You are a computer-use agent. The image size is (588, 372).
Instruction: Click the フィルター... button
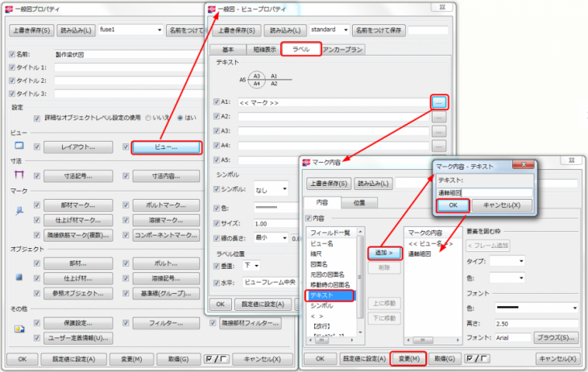pos(166,323)
